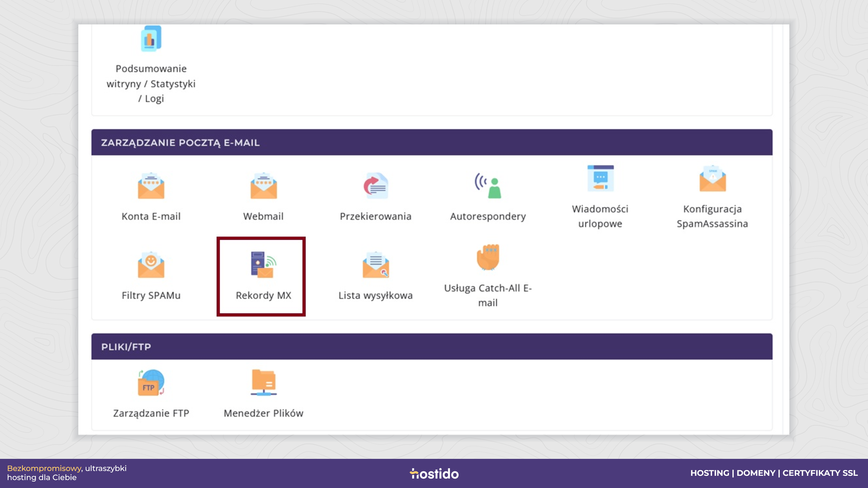Click the hostido logo in footer
Image resolution: width=868 pixels, height=488 pixels.
[x=434, y=473]
